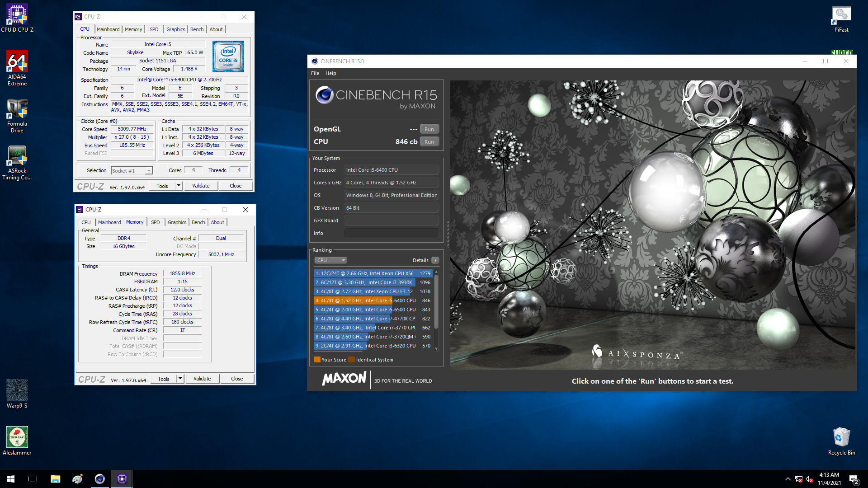Open Task View in taskbar
The width and height of the screenshot is (868, 488).
(33, 479)
